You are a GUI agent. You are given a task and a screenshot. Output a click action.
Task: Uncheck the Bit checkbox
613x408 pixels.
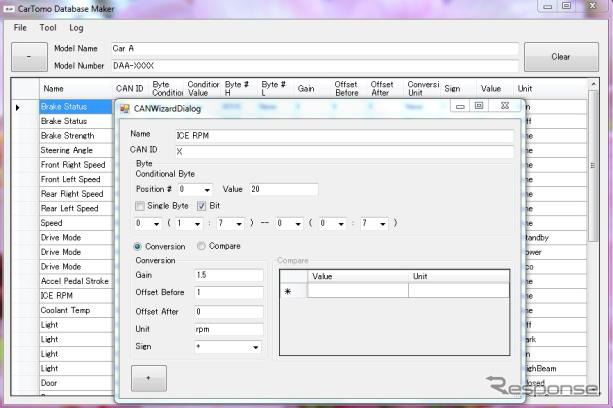[x=201, y=206]
